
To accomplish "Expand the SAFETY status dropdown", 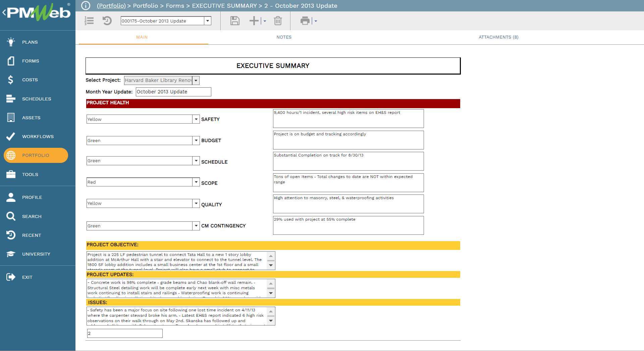I will (196, 119).
